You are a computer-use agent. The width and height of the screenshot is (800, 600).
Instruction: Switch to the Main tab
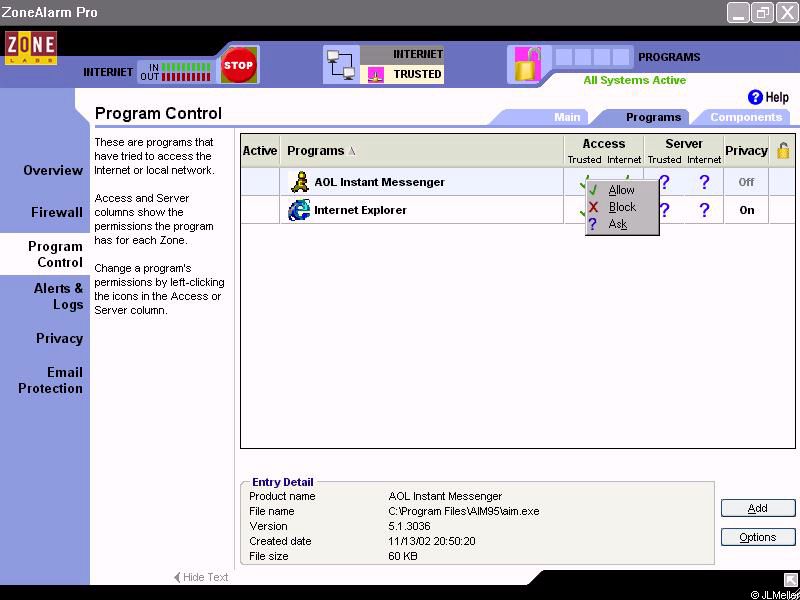point(567,117)
